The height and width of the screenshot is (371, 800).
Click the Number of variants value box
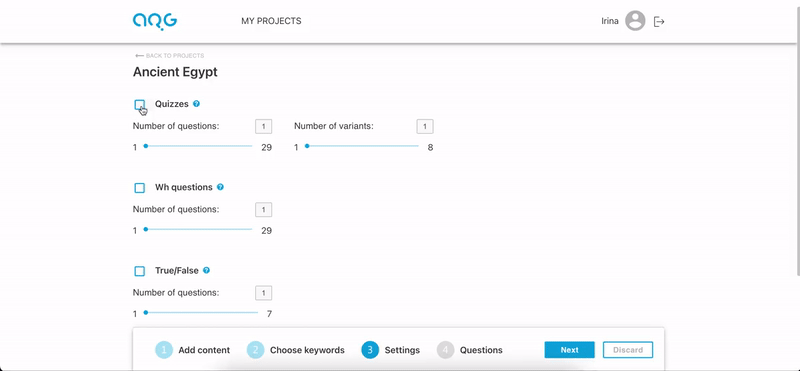tap(425, 127)
